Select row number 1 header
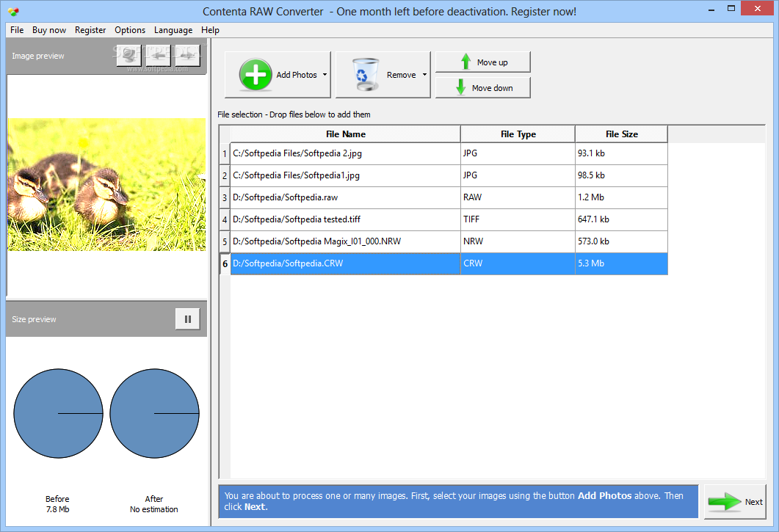This screenshot has height=532, width=779. 225,154
